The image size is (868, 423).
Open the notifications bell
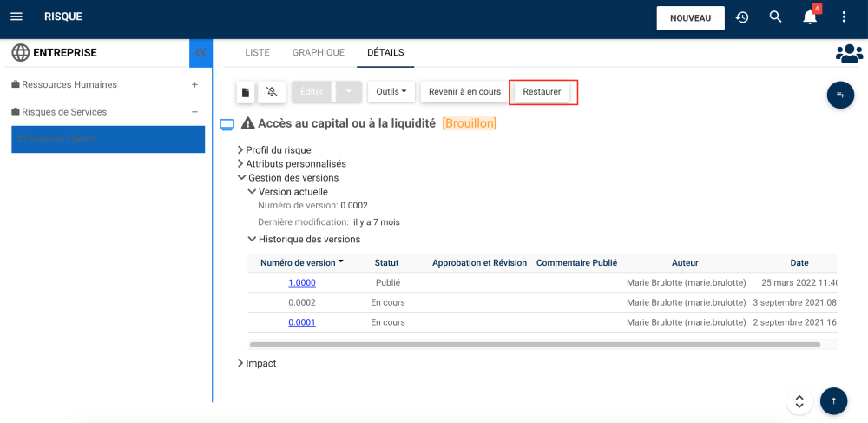(810, 17)
